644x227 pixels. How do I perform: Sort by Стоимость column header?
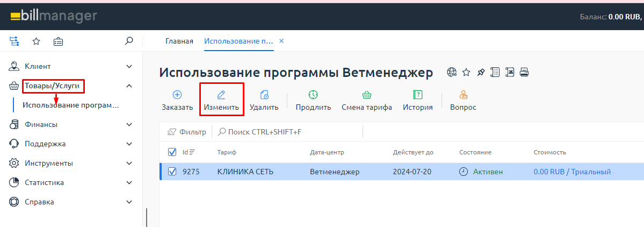550,152
